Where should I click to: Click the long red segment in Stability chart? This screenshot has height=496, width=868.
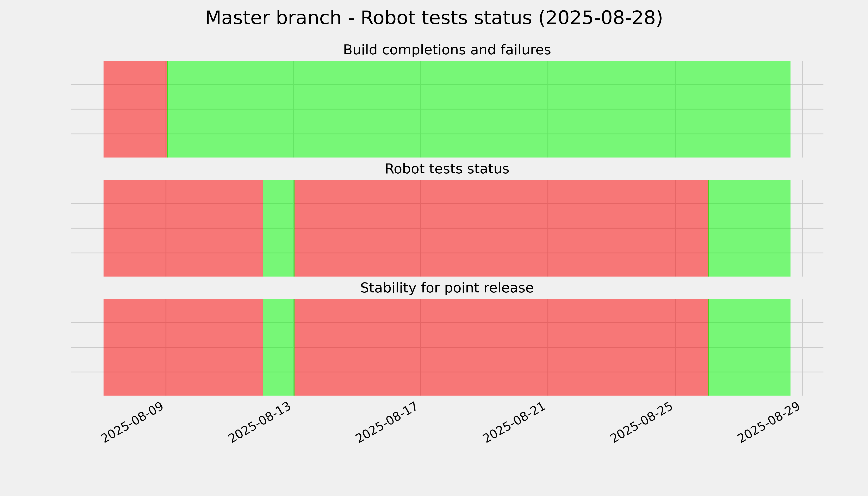point(501,347)
